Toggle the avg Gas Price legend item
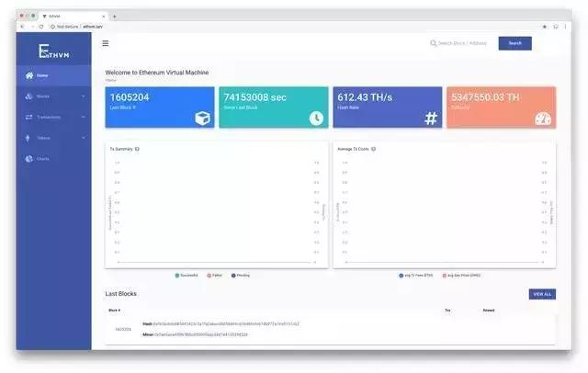The height and width of the screenshot is (373, 588). (x=461, y=276)
